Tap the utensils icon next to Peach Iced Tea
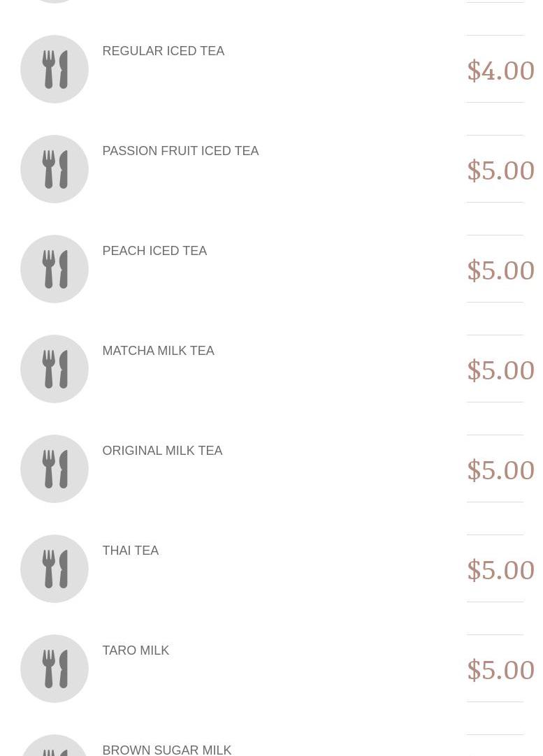The height and width of the screenshot is (756, 543). pos(55,269)
